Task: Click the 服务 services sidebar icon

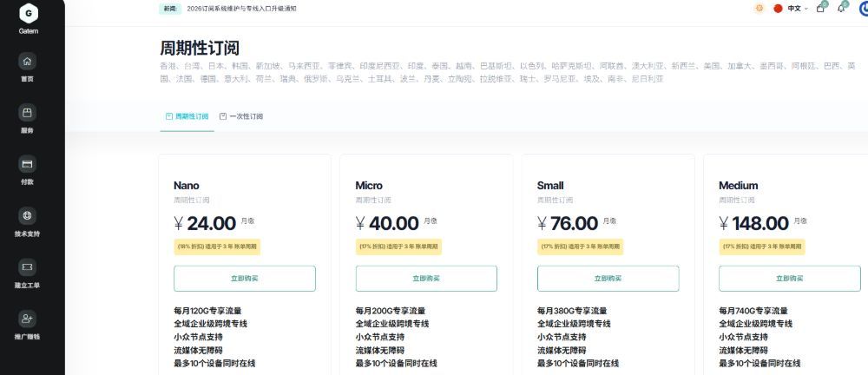Action: point(28,113)
